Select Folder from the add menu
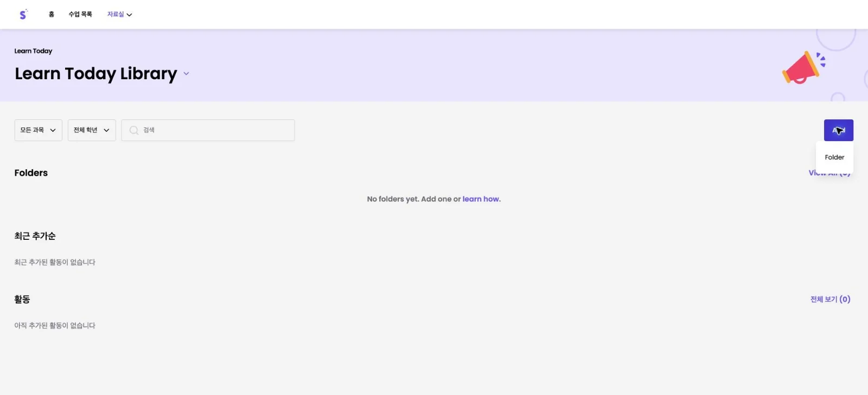 click(x=834, y=157)
